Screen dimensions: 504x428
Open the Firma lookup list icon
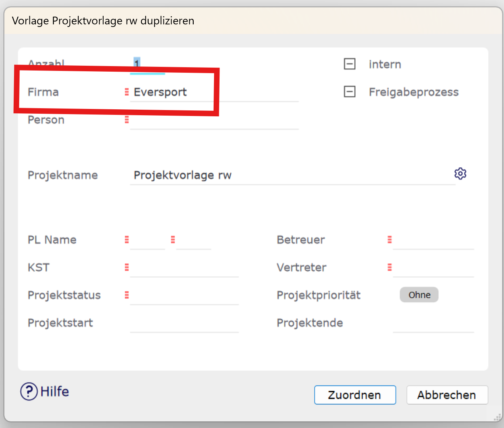point(127,92)
